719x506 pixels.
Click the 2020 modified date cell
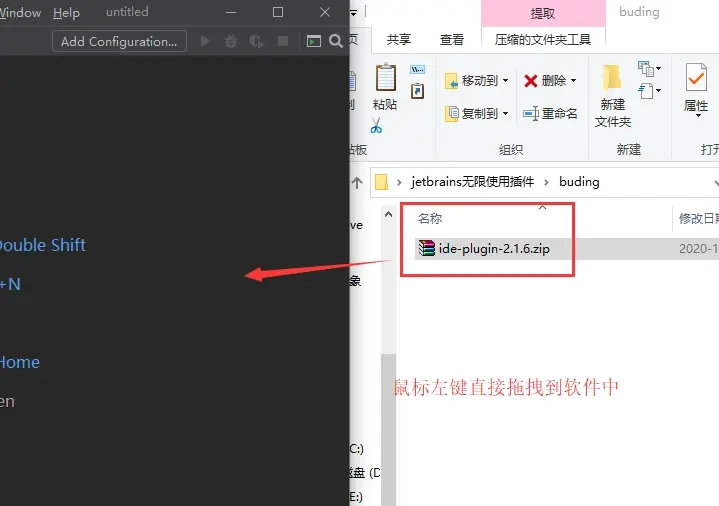click(x=698, y=249)
